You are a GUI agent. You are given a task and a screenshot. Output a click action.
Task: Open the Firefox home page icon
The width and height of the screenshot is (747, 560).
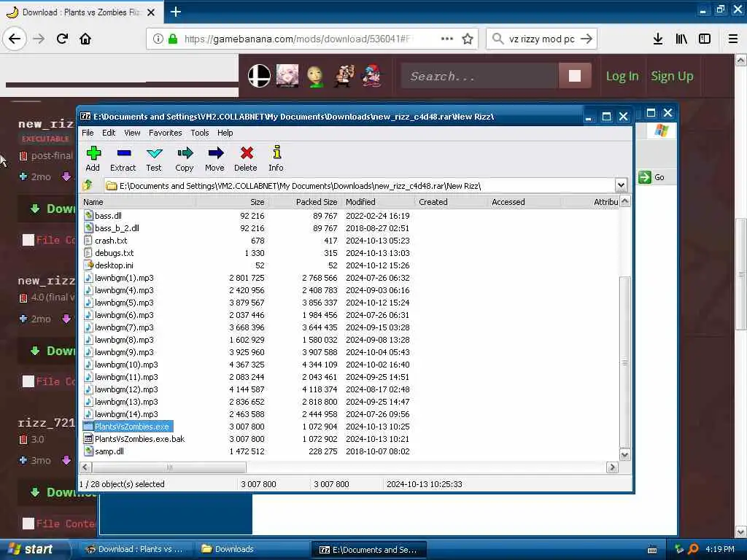[x=85, y=39]
